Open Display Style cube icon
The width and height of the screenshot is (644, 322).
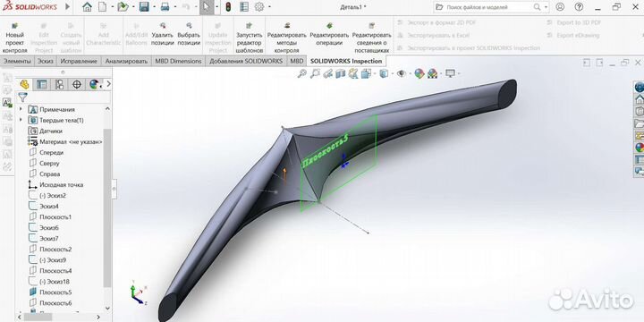point(383,73)
